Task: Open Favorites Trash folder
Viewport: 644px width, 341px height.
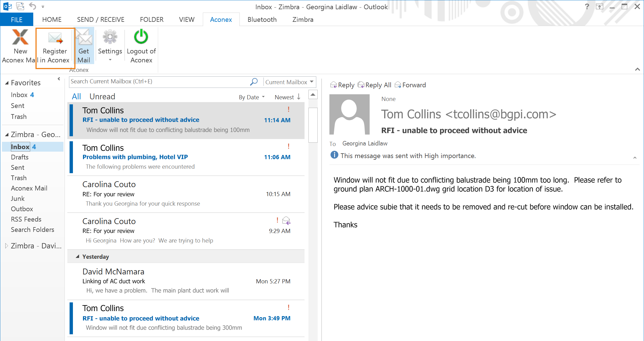Action: click(x=19, y=117)
